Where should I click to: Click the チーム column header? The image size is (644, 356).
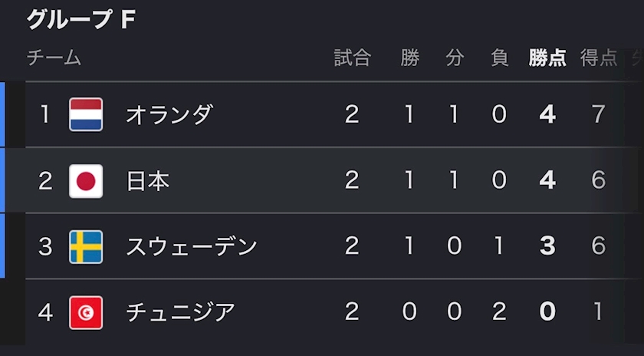[x=54, y=58]
